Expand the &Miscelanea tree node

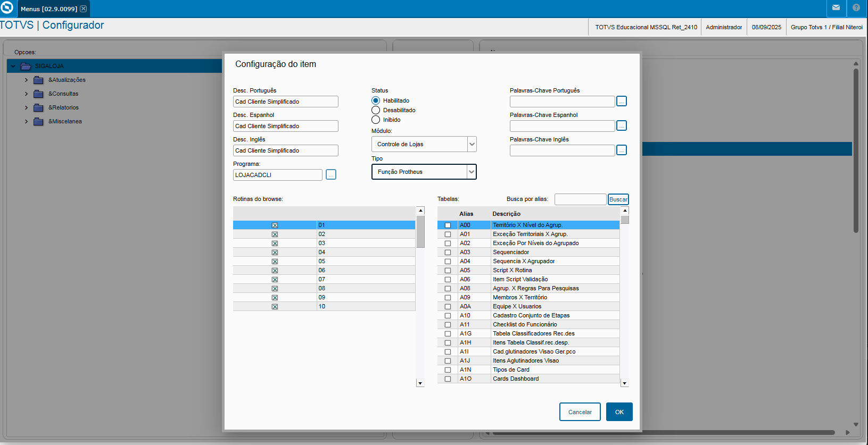pos(26,121)
